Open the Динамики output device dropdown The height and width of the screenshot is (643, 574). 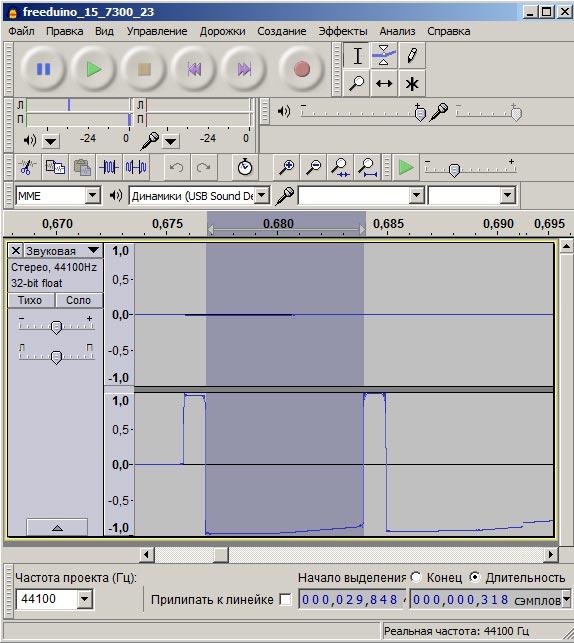pyautogui.click(x=262, y=196)
